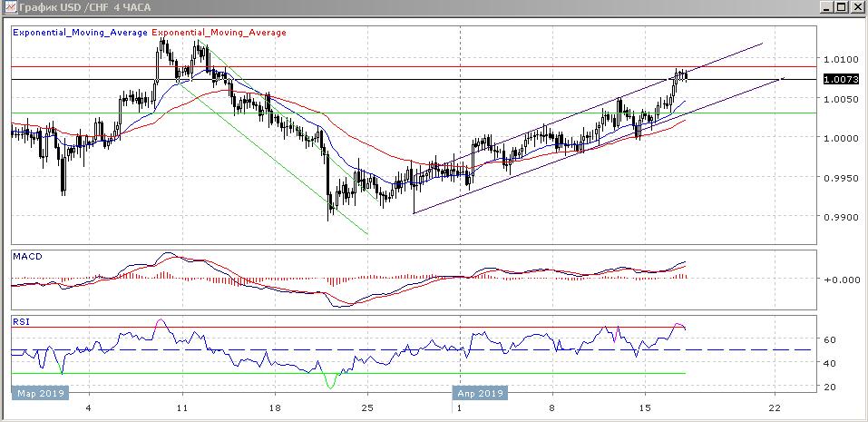Click date 25 on the time axis
Screen dimensions: 868x422
pos(367,408)
